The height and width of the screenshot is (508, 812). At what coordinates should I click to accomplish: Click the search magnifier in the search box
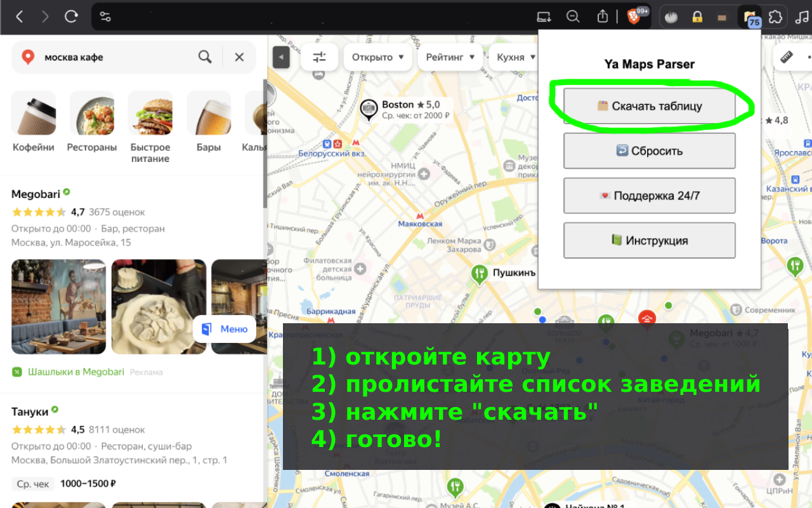(205, 57)
